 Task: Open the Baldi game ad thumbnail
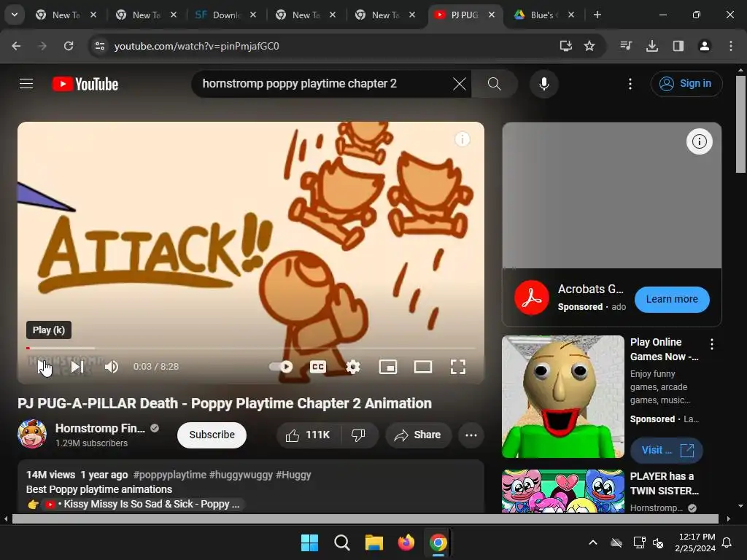562,397
